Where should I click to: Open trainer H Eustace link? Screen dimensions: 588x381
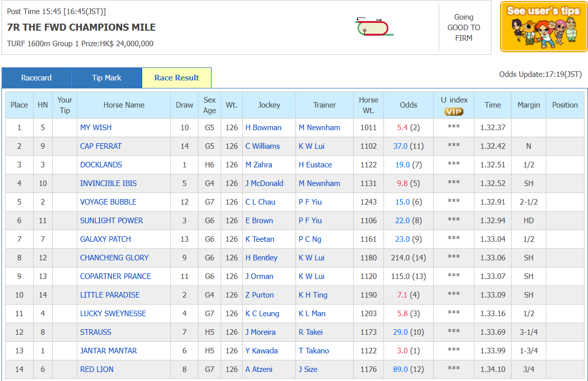click(316, 165)
